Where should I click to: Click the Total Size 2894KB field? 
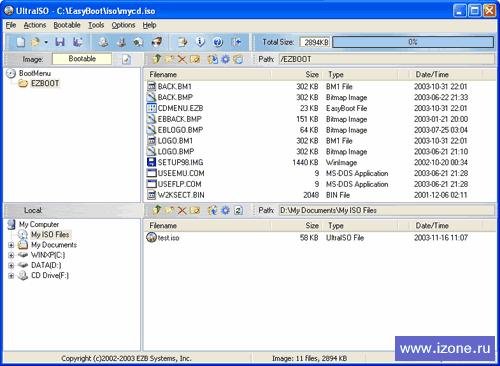315,42
